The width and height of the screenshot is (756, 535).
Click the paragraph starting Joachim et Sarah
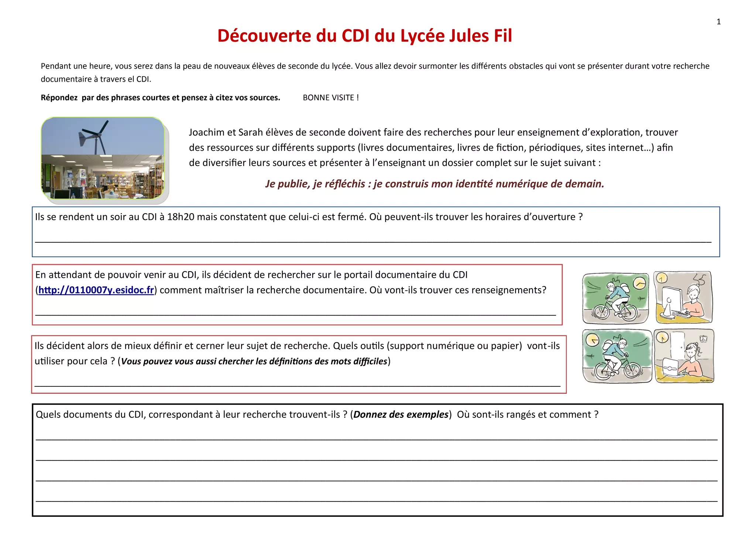coord(433,147)
